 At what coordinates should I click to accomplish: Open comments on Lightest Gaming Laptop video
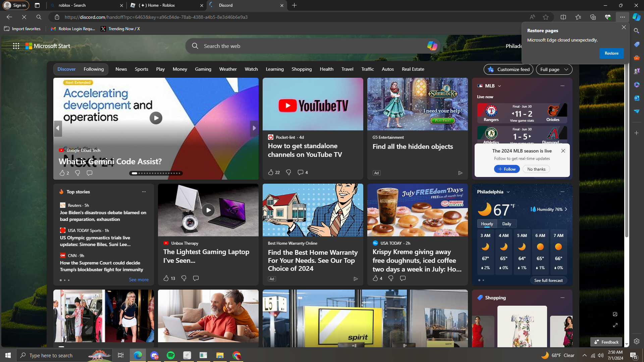pos(196,278)
